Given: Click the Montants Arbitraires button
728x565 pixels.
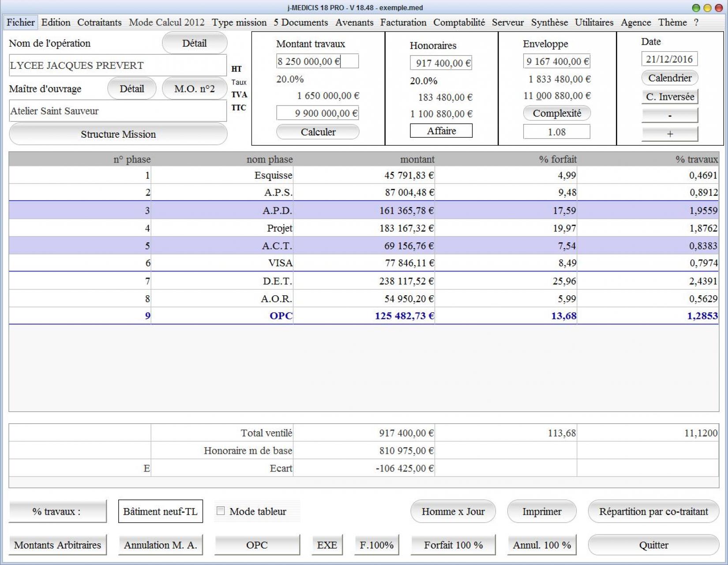Looking at the screenshot, I should click(58, 545).
